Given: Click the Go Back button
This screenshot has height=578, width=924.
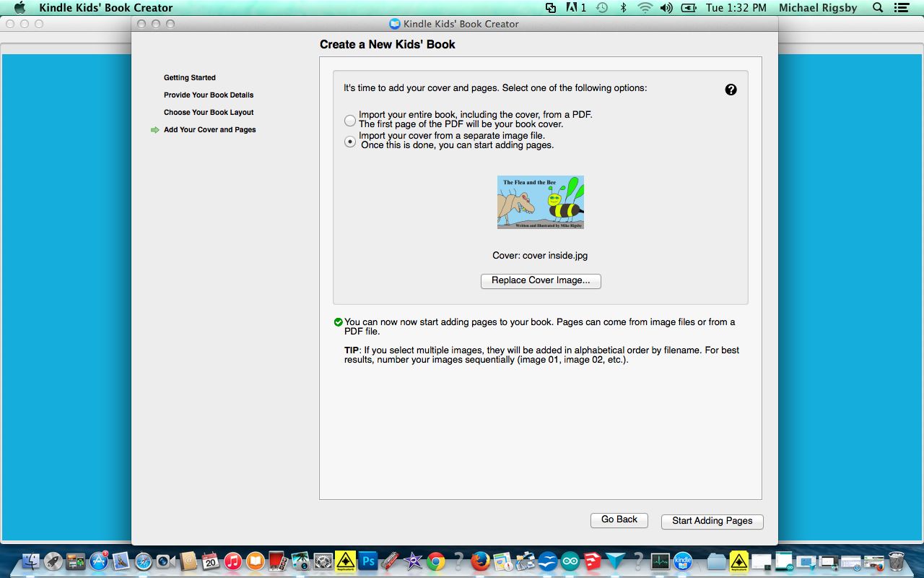Looking at the screenshot, I should pyautogui.click(x=619, y=520).
